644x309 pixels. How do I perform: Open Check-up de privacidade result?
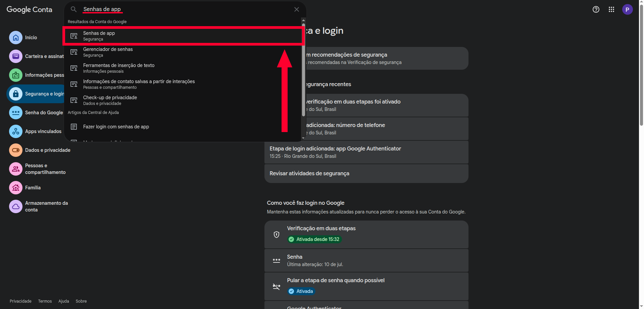[x=183, y=100]
